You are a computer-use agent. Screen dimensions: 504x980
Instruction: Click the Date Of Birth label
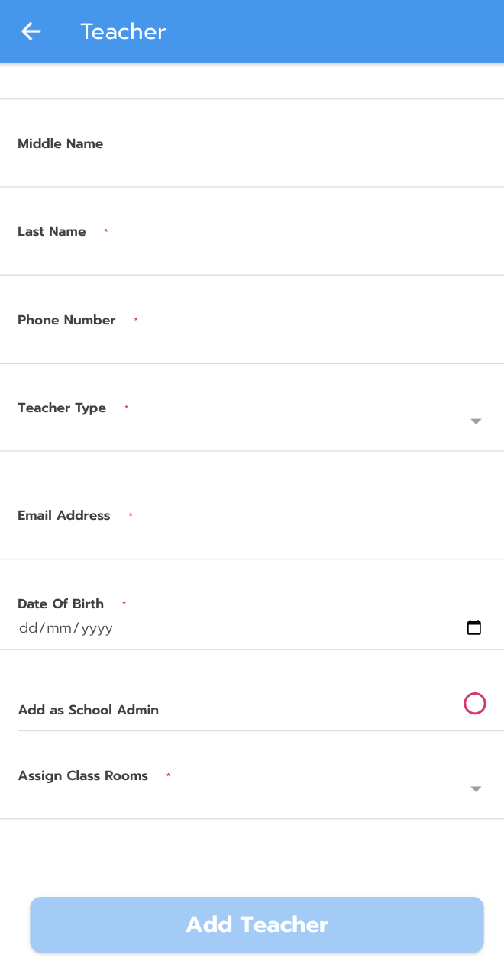60,603
